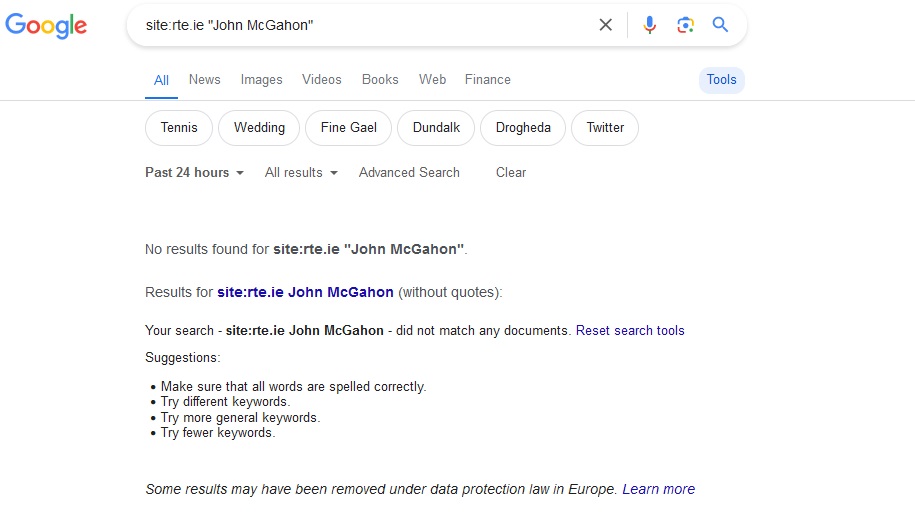Refine search with Tennis chip
Image resolution: width=915 pixels, height=512 pixels.
179,128
